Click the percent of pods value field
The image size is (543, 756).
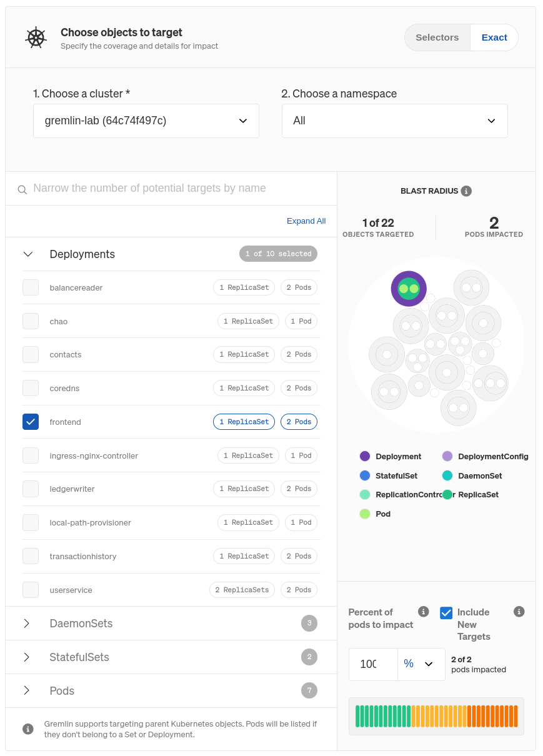[373, 664]
